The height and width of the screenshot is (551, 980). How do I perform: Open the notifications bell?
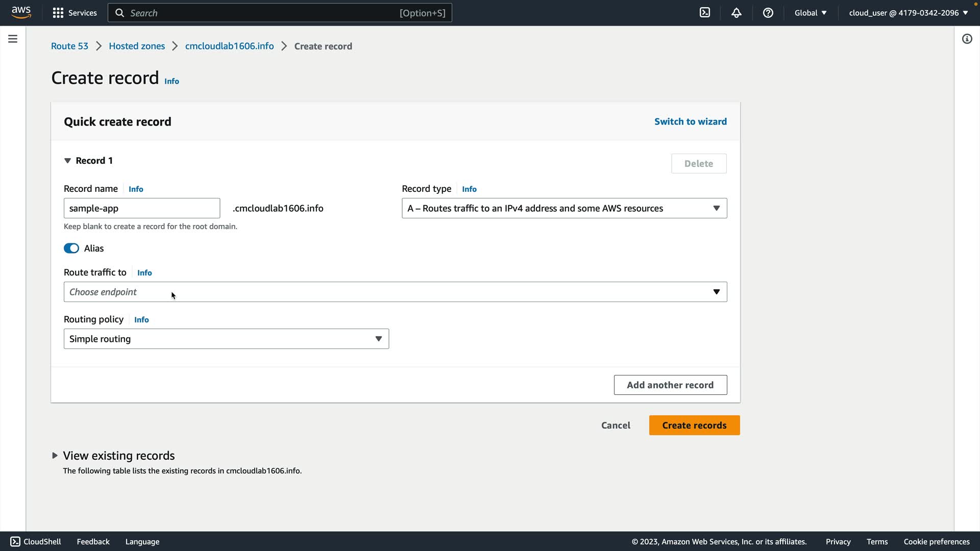point(736,13)
